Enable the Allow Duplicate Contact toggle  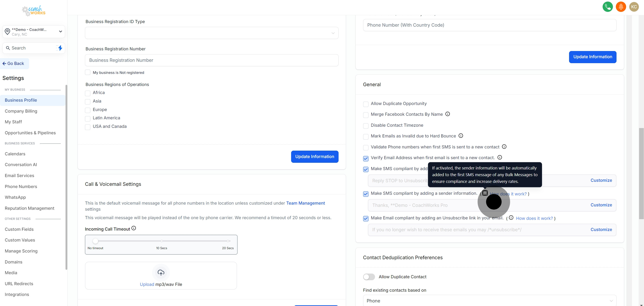point(369,277)
